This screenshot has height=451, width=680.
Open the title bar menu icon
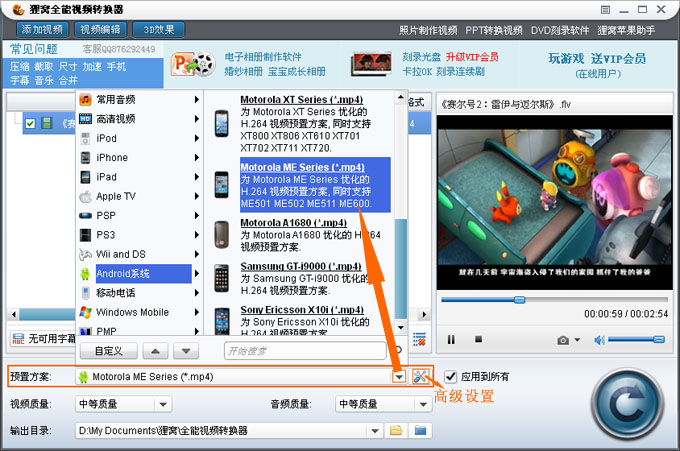(x=605, y=10)
